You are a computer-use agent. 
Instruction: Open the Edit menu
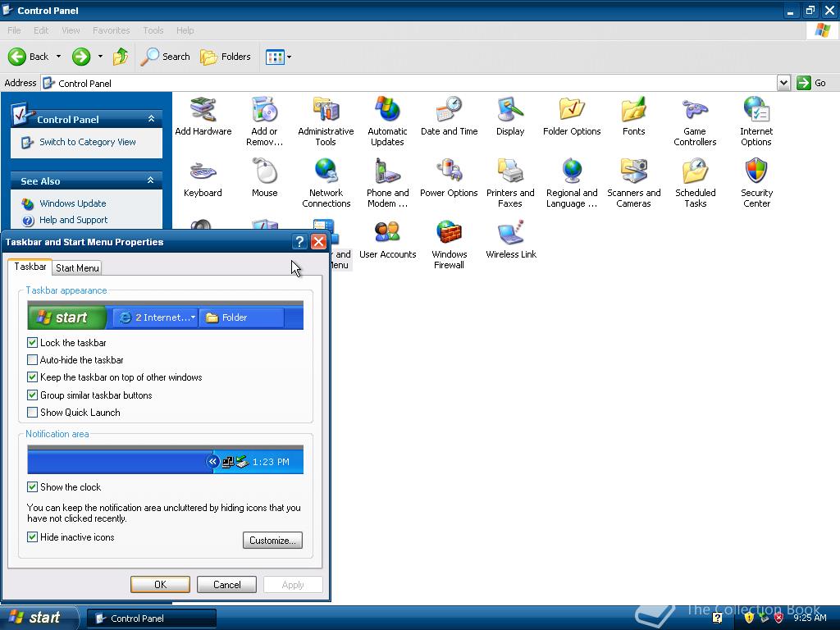(x=41, y=30)
